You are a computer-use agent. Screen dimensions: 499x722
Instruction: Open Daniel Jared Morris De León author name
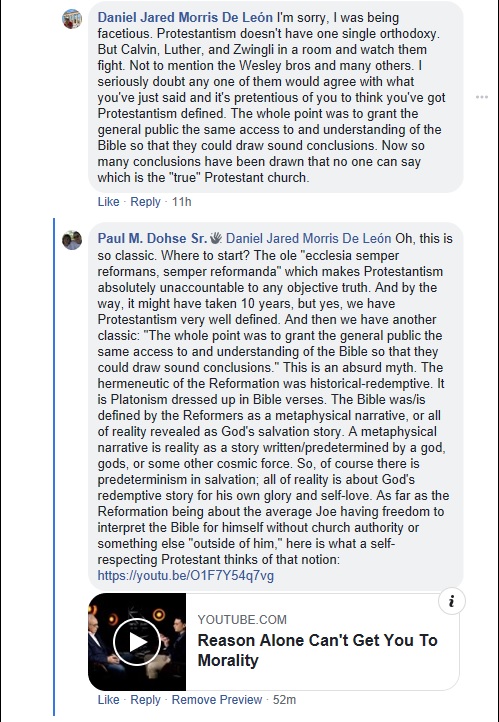coord(185,17)
